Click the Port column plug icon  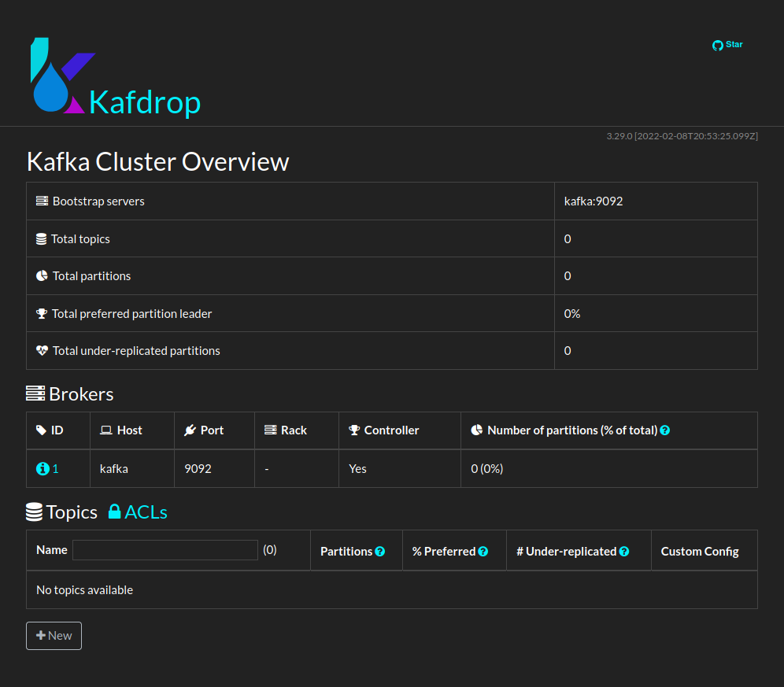190,430
